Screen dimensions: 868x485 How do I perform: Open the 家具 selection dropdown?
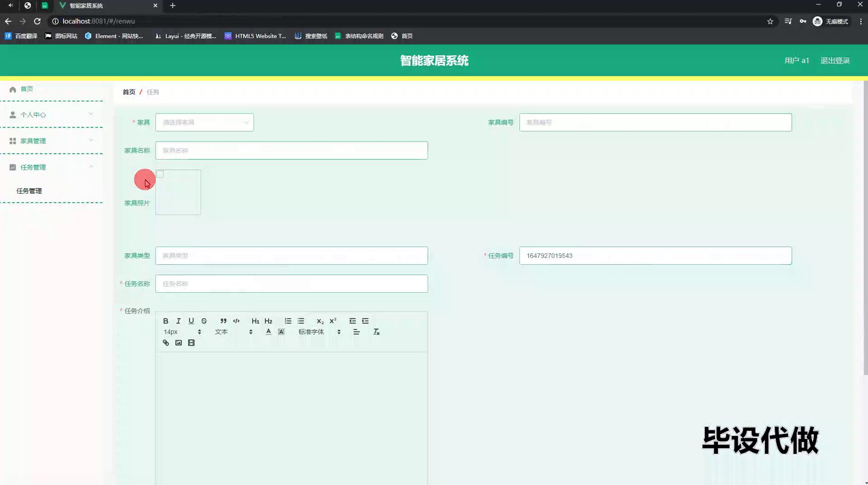click(x=204, y=123)
